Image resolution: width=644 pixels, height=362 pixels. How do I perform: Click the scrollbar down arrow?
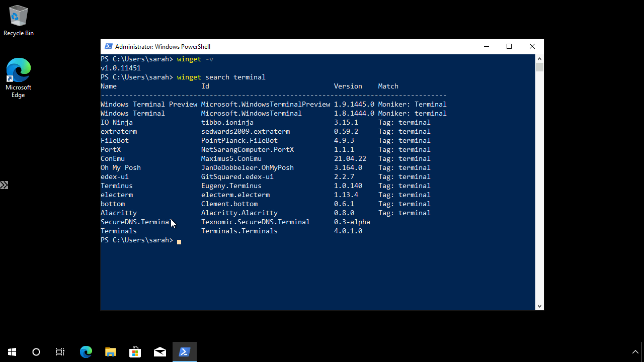539,306
